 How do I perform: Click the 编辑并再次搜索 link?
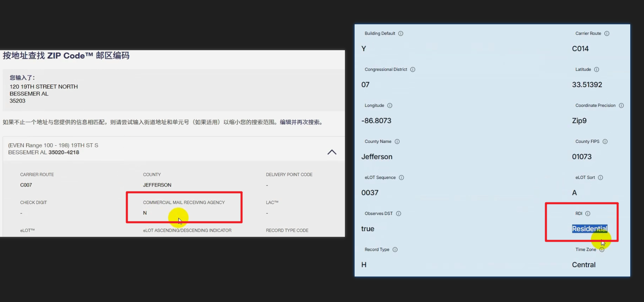[301, 122]
